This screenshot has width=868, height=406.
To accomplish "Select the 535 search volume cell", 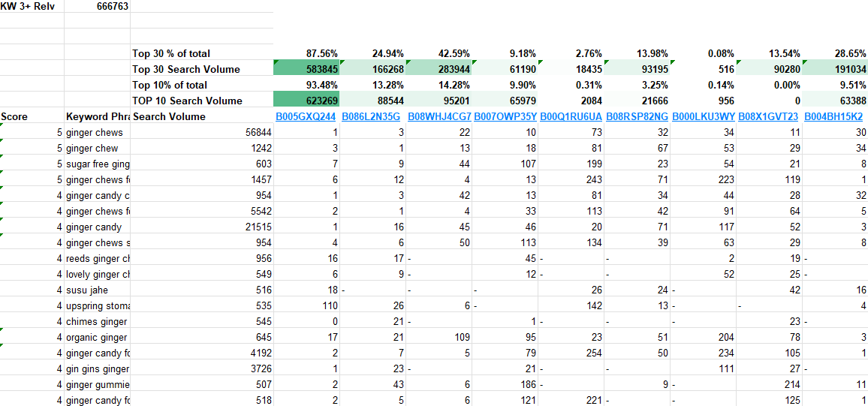I will [x=202, y=306].
